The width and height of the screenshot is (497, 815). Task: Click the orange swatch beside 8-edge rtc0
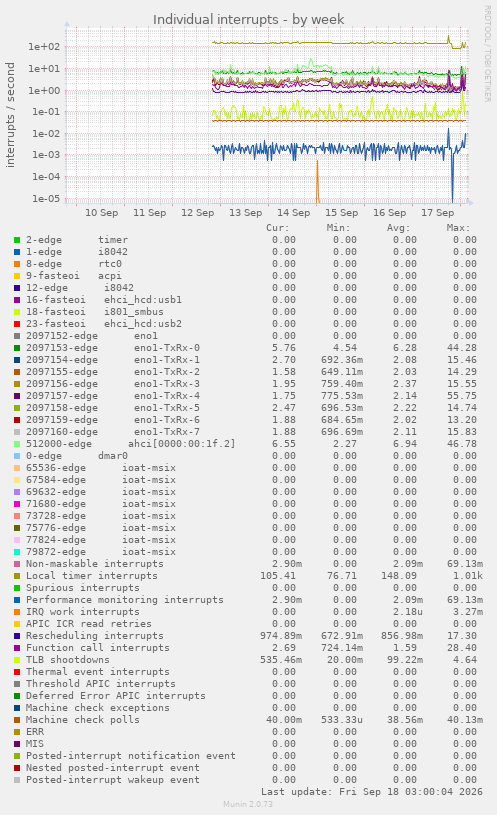click(17, 264)
